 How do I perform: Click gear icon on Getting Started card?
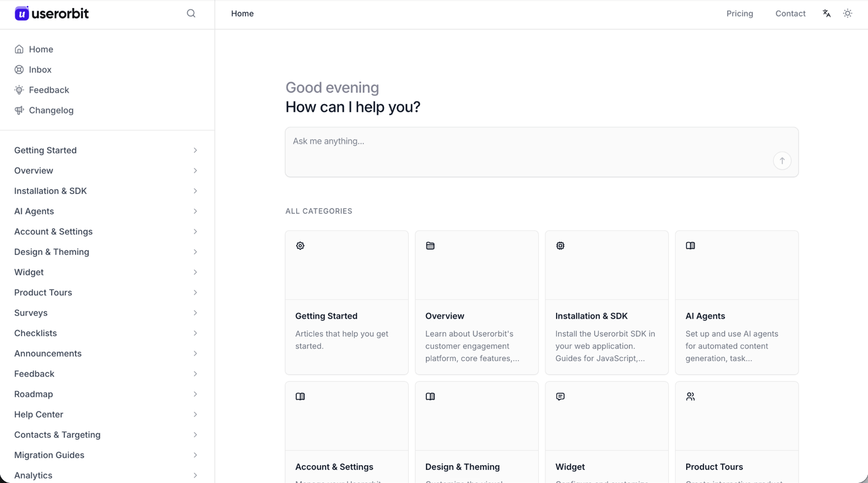(x=300, y=246)
